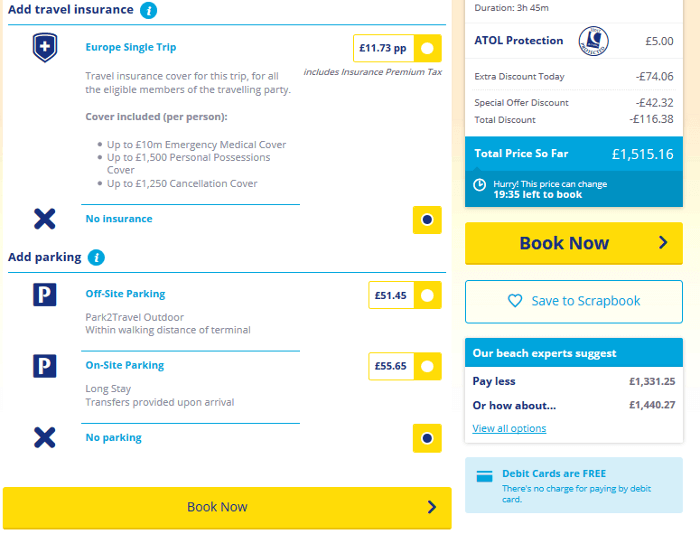Click the Europe Single Trip shield icon
The height and width of the screenshot is (534, 700).
click(45, 48)
